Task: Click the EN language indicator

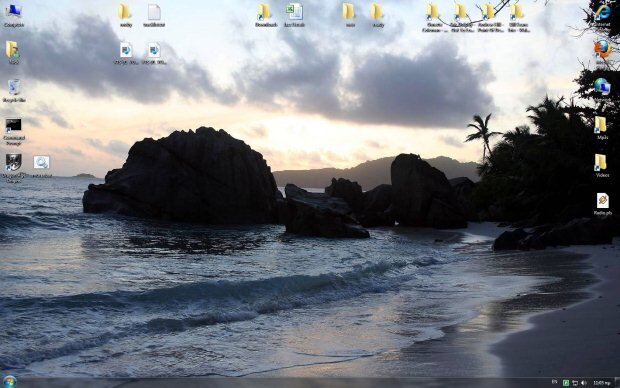Action: click(554, 382)
